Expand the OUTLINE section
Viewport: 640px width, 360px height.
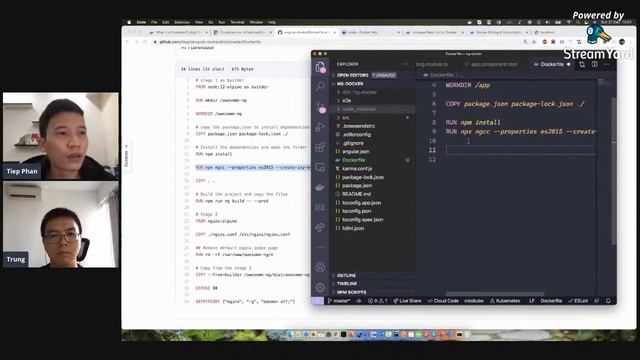373,276
